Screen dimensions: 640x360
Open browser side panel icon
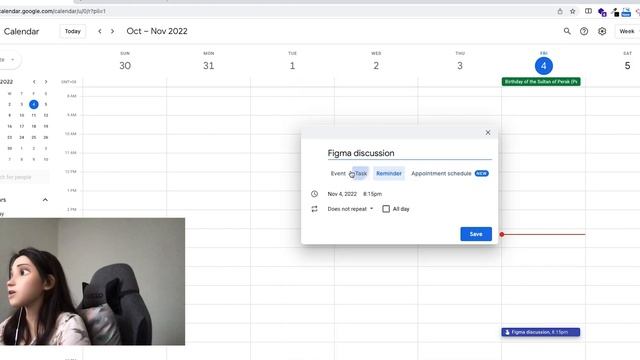pos(588,11)
